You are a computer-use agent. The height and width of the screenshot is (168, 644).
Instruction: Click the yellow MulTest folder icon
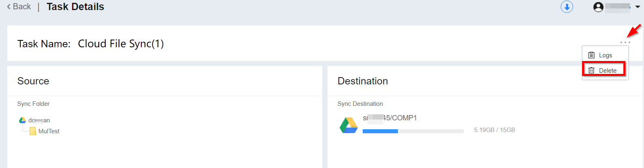pyautogui.click(x=33, y=131)
